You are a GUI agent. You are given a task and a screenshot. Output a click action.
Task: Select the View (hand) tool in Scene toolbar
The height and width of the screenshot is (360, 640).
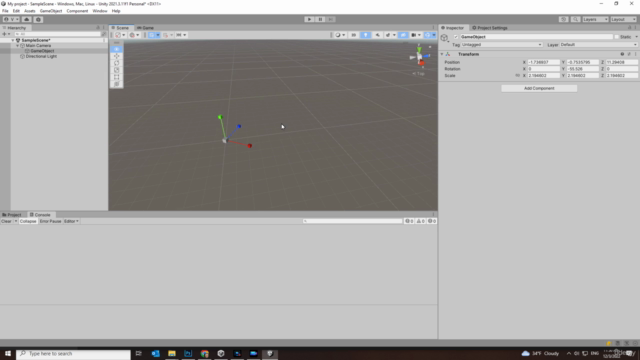[x=116, y=49]
